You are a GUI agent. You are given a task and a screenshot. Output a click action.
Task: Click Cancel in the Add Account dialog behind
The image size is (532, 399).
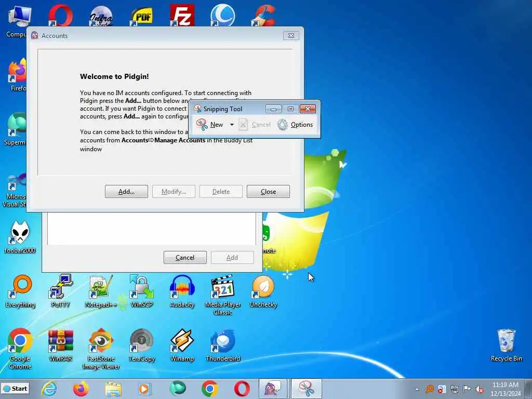point(185,258)
